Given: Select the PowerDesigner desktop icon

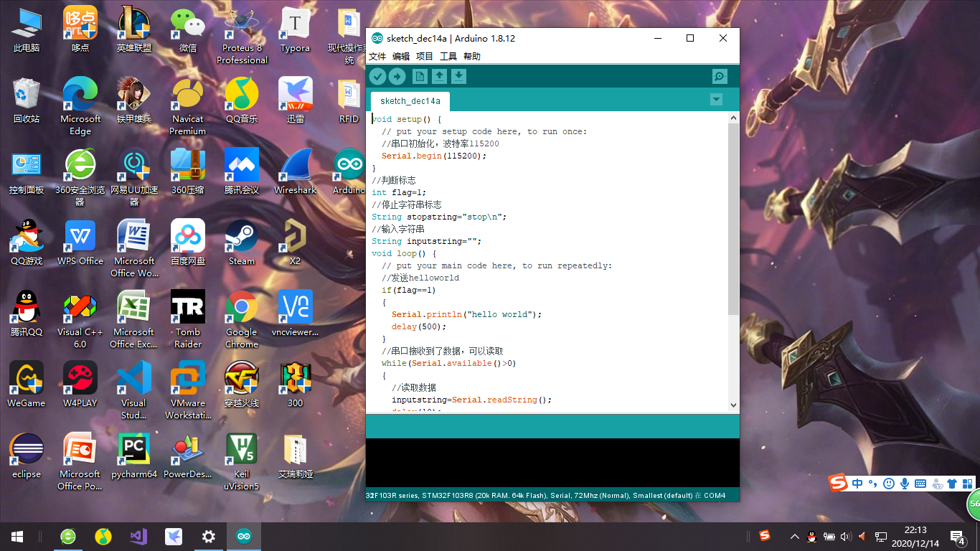Looking at the screenshot, I should point(188,456).
